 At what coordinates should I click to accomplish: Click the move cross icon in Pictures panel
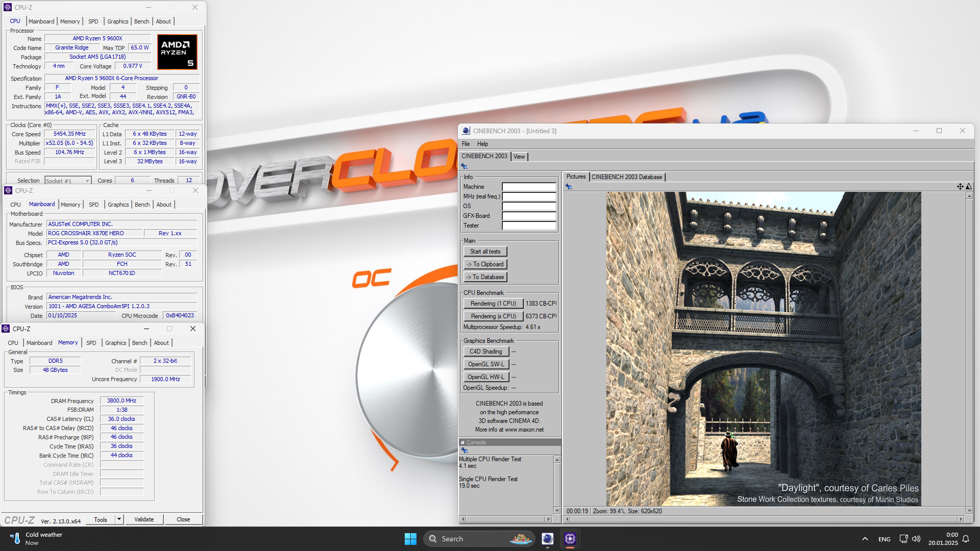tap(960, 187)
